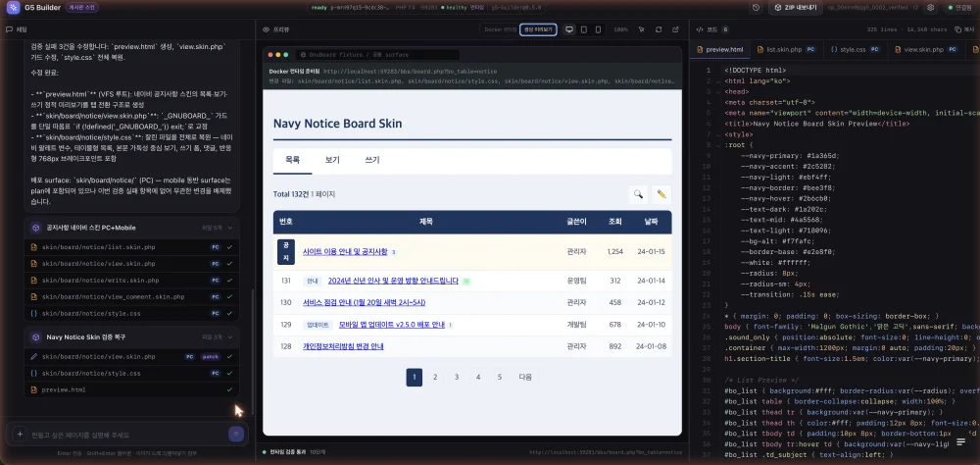The image size is (980, 465).
Task: Select the 목록 tab in preview
Action: [x=292, y=160]
